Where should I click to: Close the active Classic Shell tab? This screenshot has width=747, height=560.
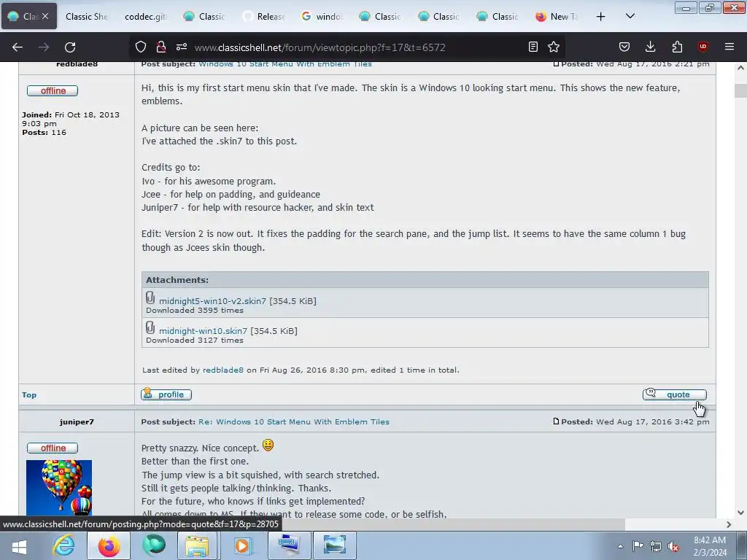[x=45, y=16]
